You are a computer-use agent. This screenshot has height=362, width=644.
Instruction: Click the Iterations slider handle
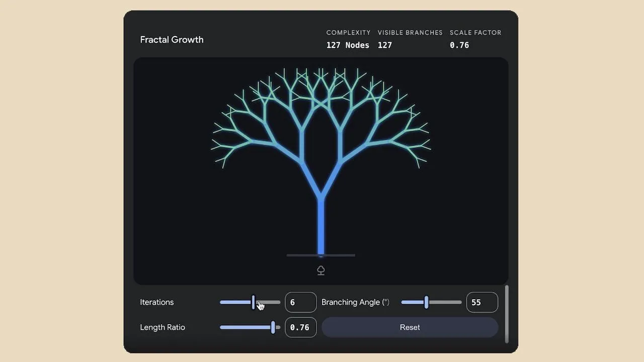click(253, 302)
